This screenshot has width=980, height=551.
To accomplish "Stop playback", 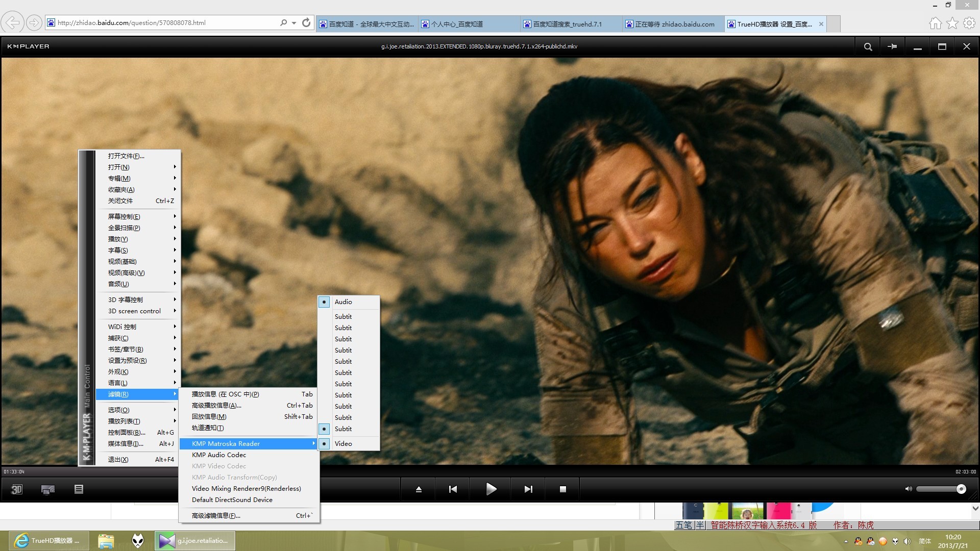I will pos(562,489).
